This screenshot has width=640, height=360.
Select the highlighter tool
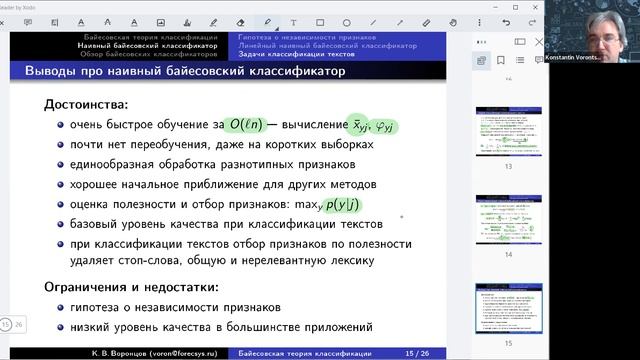tap(213, 23)
